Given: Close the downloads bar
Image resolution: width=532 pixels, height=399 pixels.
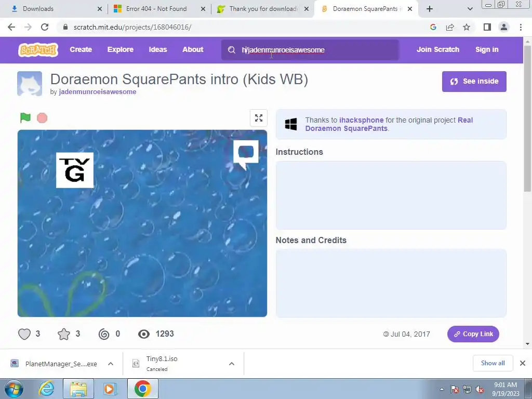Looking at the screenshot, I should 523,363.
